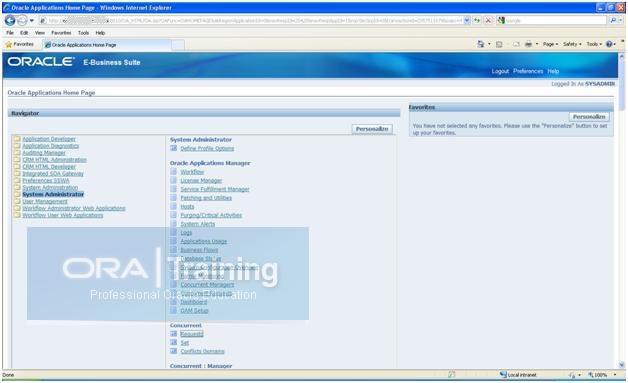Click the Print icon in command bar
This screenshot has width=628, height=383.
point(529,44)
